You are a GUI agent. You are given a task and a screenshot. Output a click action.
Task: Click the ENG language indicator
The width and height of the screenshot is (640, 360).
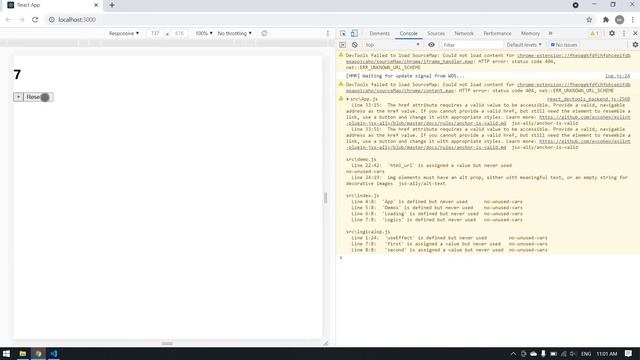click(x=586, y=354)
